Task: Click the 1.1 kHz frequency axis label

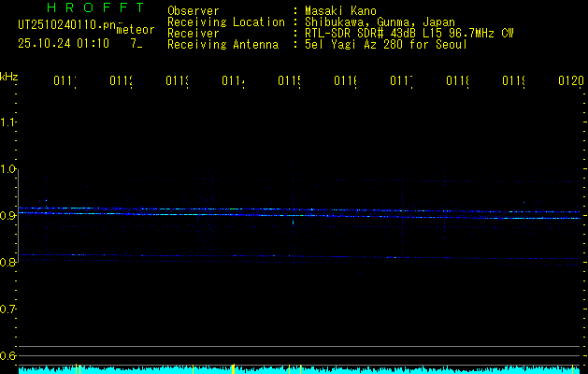Action: click(x=8, y=122)
